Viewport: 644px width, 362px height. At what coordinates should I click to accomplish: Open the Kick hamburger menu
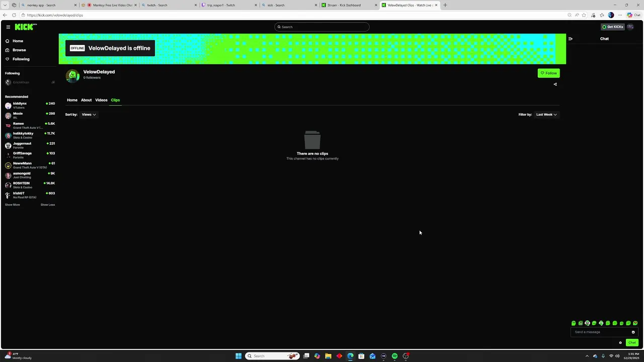[x=8, y=27]
